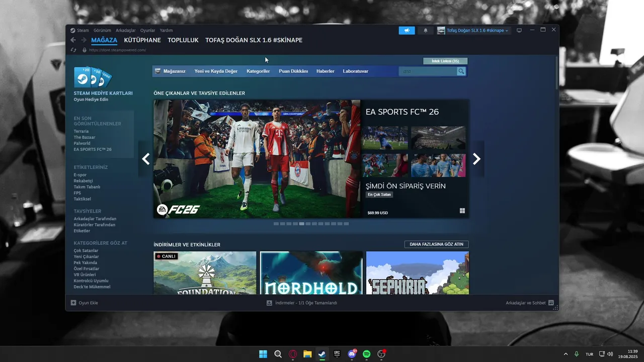Image resolution: width=644 pixels, height=362 pixels.
Task: Show next featured game with right carousel arrow
Action: tap(476, 159)
